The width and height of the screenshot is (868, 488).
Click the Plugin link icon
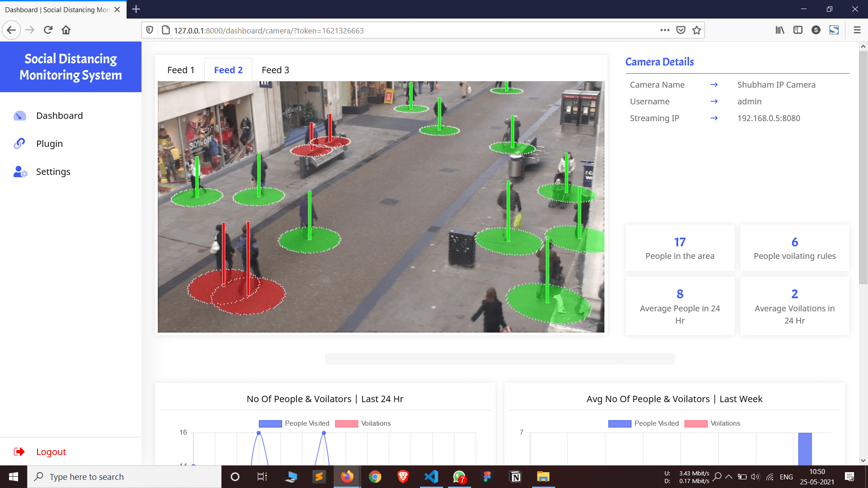tap(19, 143)
